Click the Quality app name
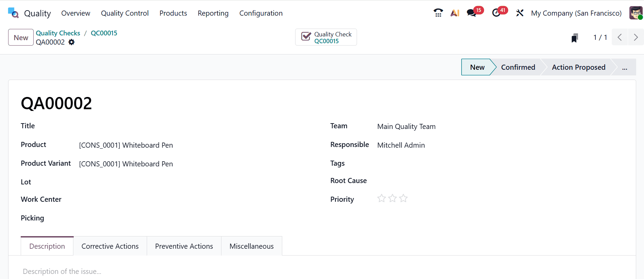The height and width of the screenshot is (279, 644). [37, 13]
